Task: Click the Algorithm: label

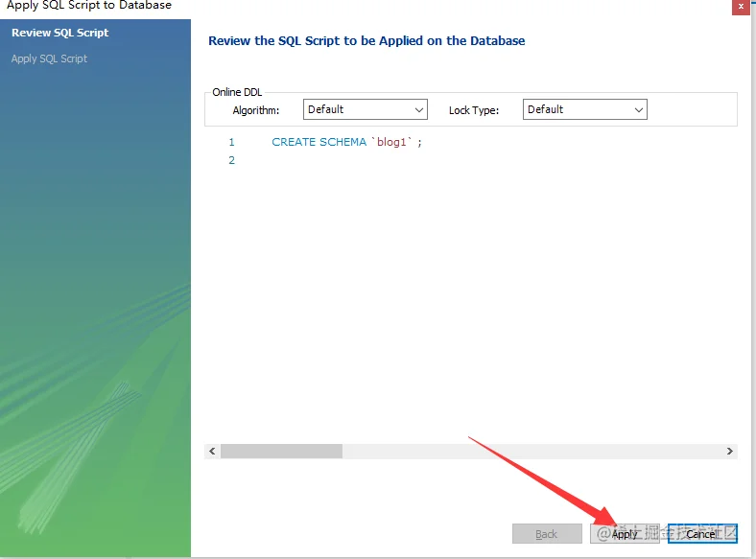Action: 256,110
